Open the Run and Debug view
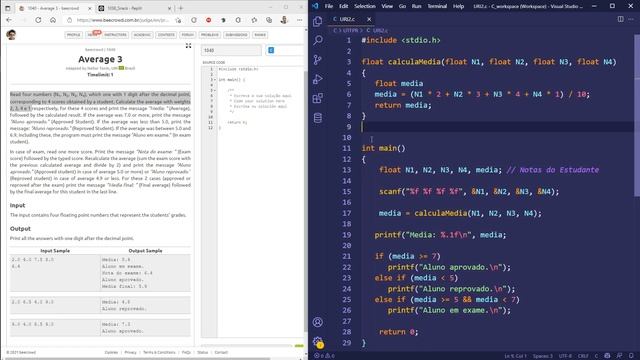Image resolution: width=640 pixels, height=360 pixels. point(318,79)
